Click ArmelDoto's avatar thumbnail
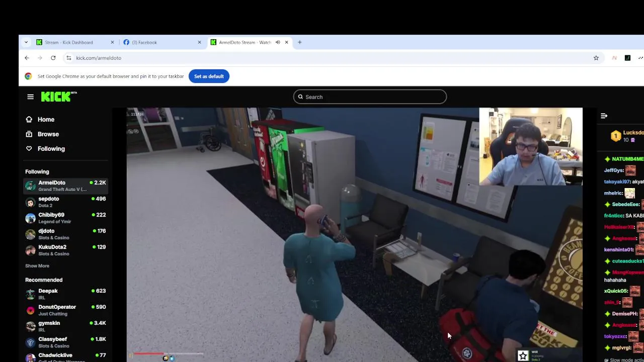Viewport: 644px width, 362px height. (31, 186)
